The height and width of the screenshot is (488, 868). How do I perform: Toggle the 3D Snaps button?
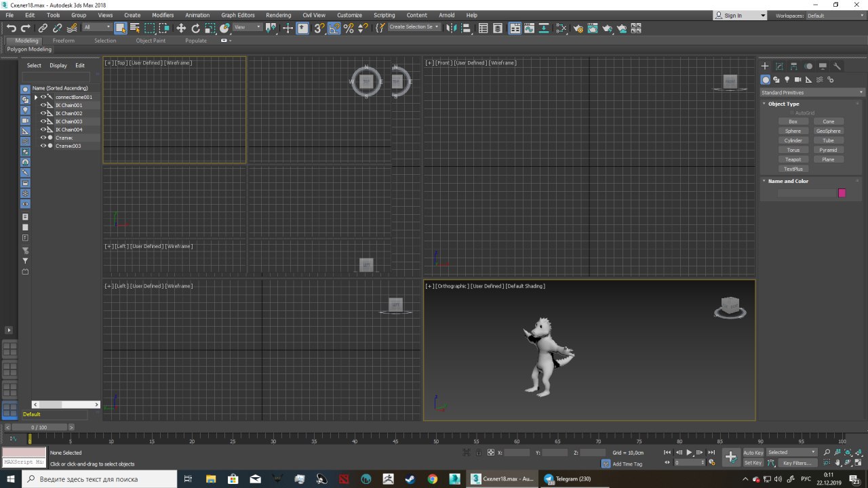tap(319, 28)
